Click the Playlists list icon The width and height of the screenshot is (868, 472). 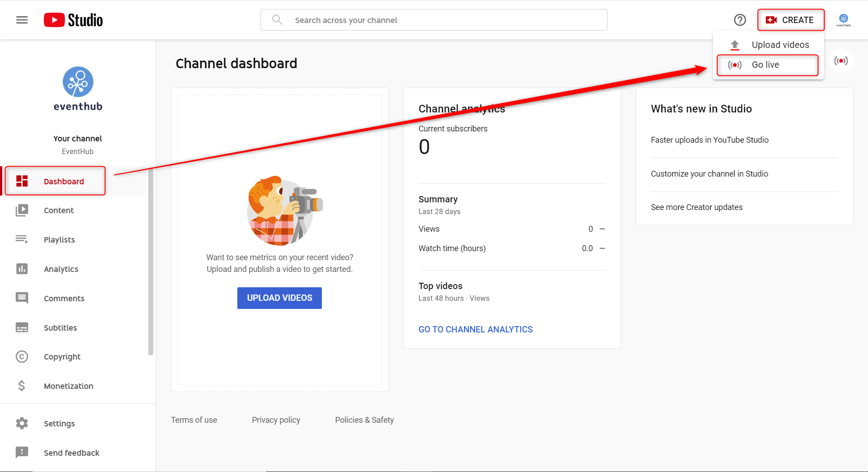click(x=22, y=239)
